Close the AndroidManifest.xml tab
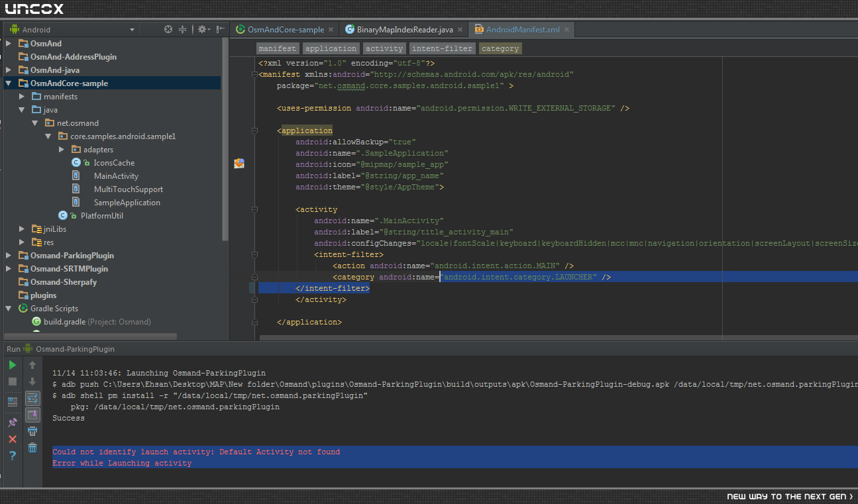 567,30
